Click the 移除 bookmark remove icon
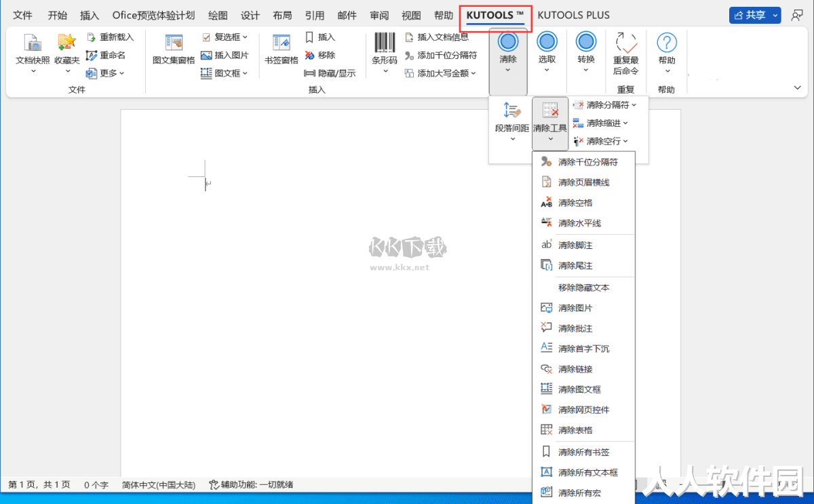Viewport: 814px width, 504px height. pos(309,55)
